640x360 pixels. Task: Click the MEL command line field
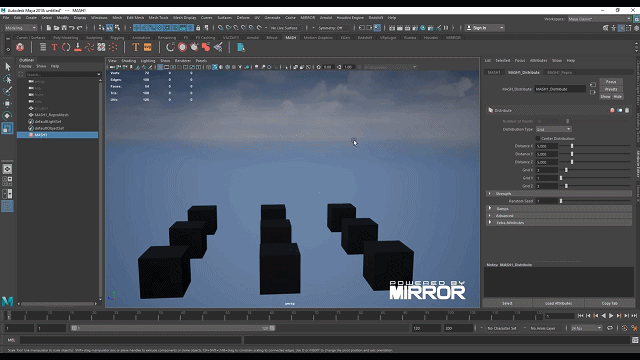coord(131,340)
